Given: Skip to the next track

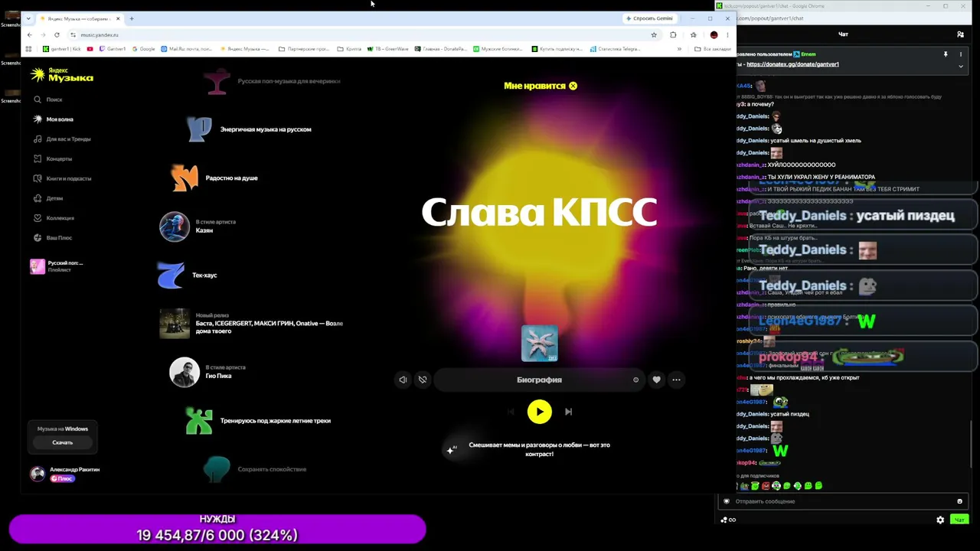Looking at the screenshot, I should 568,412.
